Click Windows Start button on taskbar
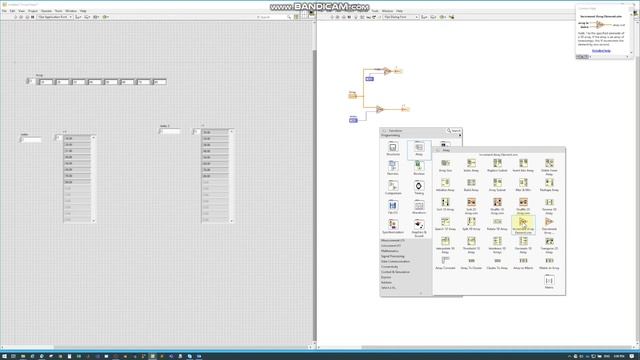This screenshot has height=360, width=640. 4,356
